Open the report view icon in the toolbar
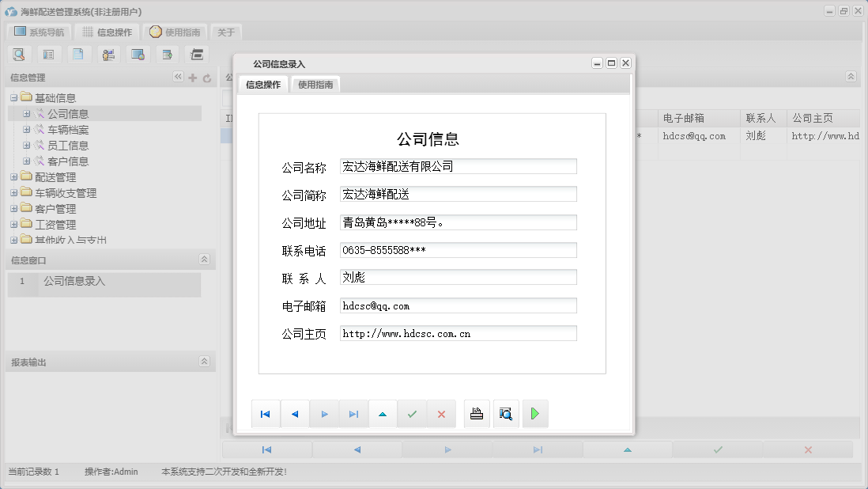The width and height of the screenshot is (868, 489). coord(49,54)
